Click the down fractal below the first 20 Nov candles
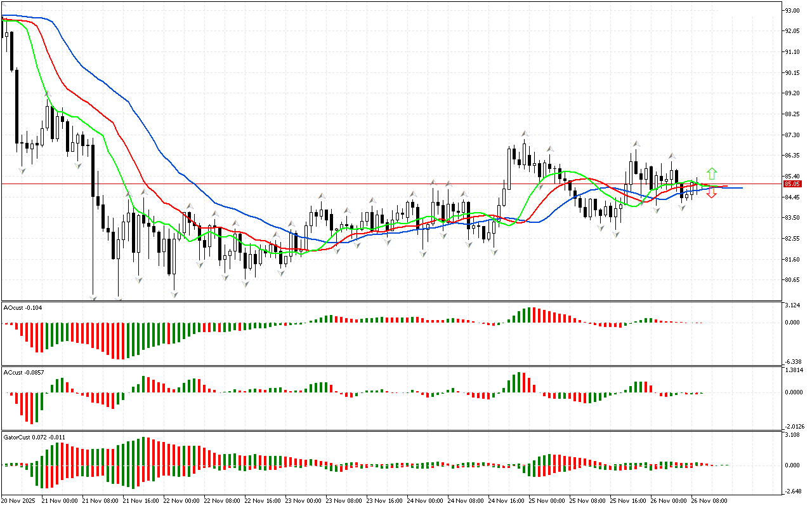The image size is (812, 508). click(23, 170)
